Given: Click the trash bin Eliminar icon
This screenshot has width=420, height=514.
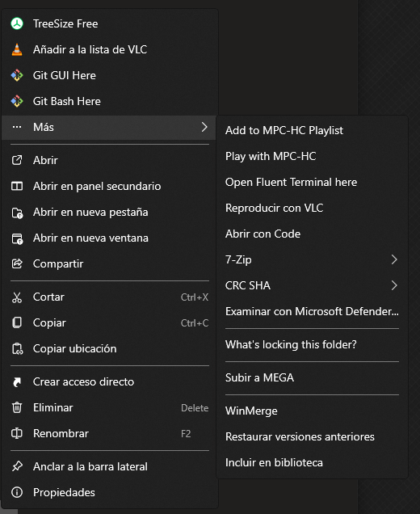Looking at the screenshot, I should pyautogui.click(x=17, y=408).
